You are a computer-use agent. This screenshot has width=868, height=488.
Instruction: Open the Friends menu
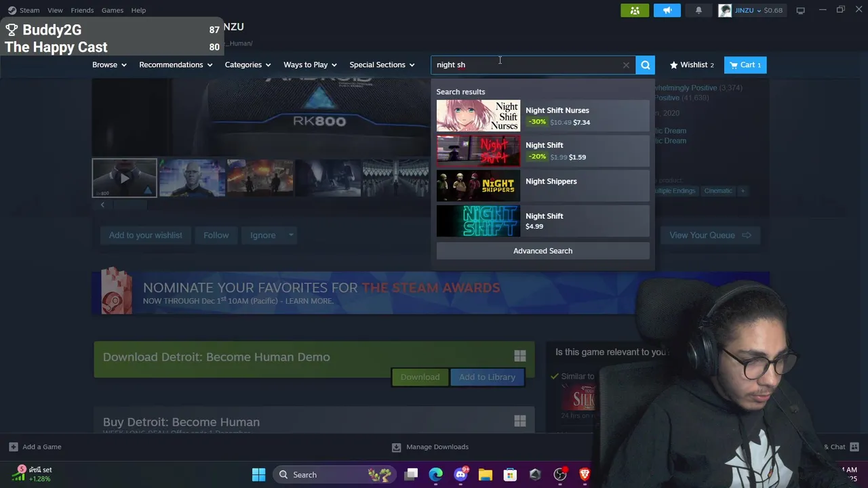tap(82, 10)
